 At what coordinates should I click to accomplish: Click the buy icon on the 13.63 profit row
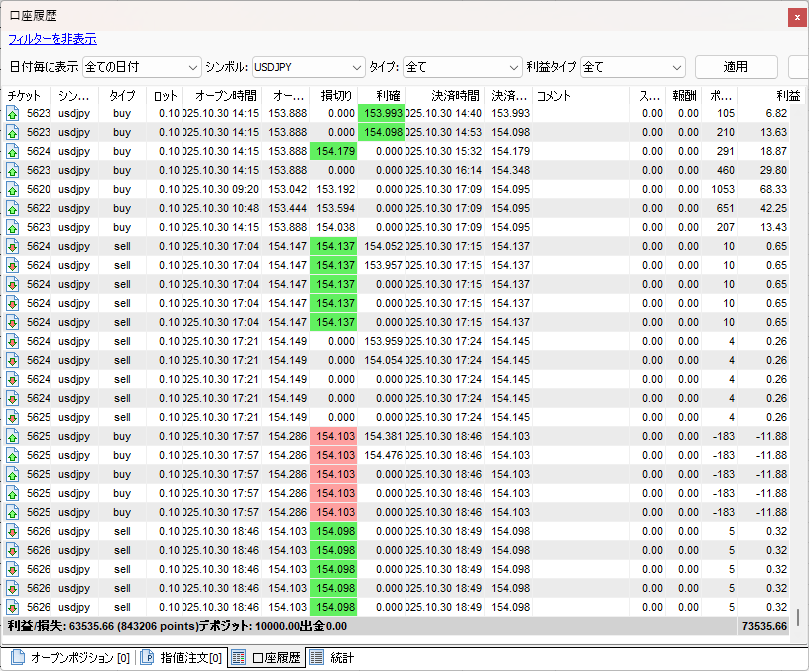(x=13, y=132)
